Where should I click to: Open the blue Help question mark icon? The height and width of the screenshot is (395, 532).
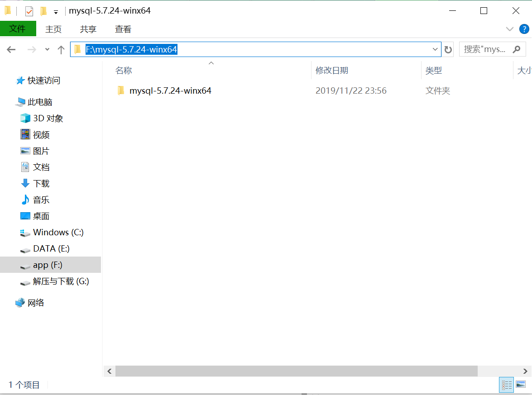[524, 29]
